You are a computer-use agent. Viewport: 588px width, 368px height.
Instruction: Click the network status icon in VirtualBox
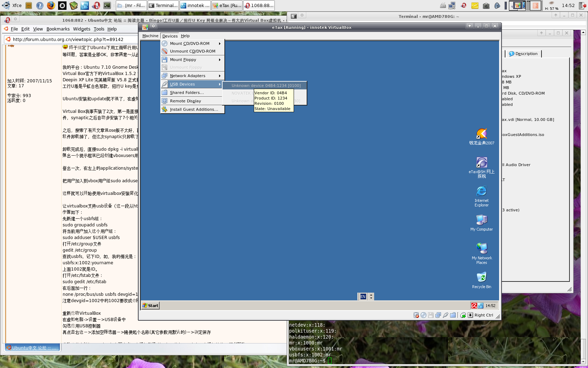[x=438, y=315]
